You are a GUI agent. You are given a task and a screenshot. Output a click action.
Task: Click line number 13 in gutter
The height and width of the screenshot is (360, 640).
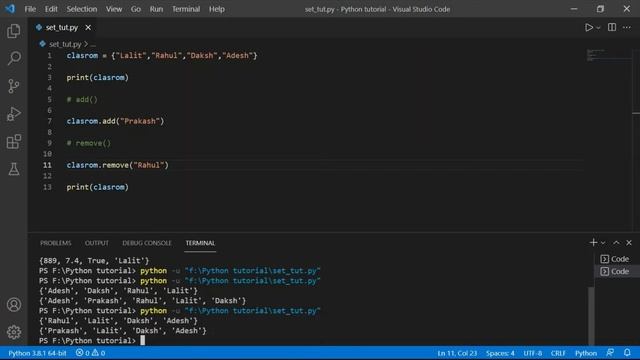(47, 187)
